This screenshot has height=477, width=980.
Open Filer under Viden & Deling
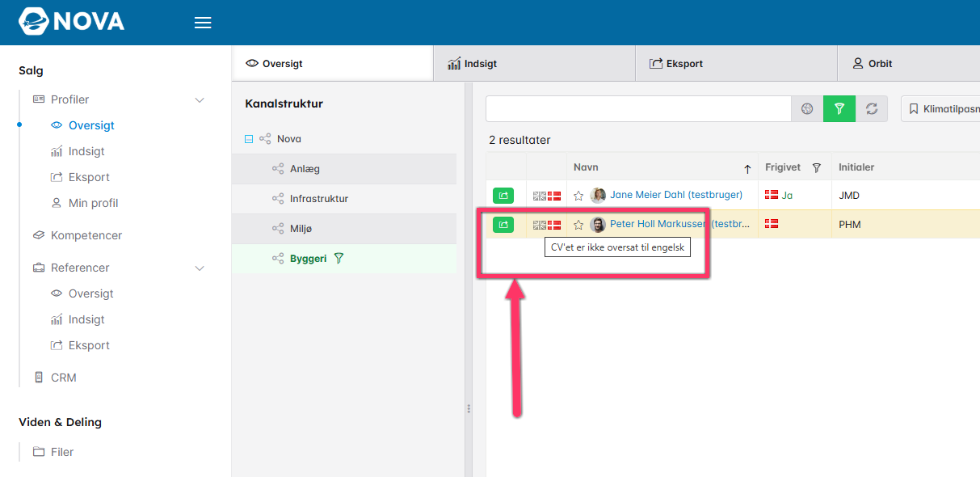[x=62, y=452]
